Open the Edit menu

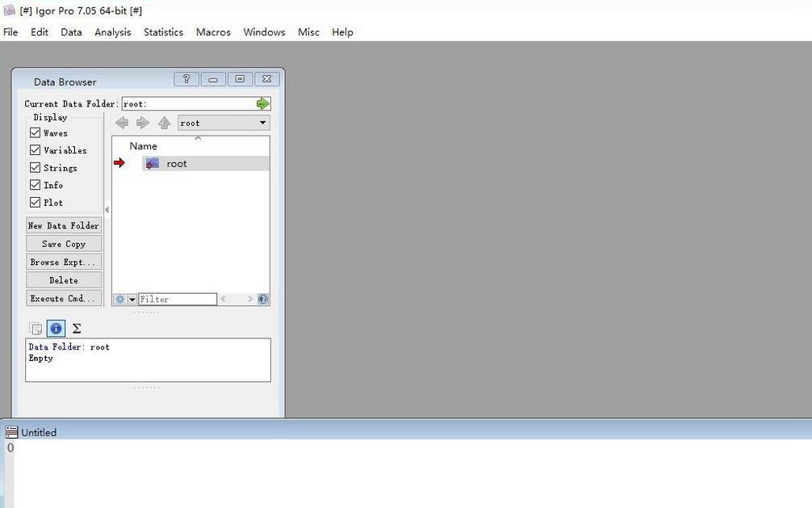coord(40,32)
